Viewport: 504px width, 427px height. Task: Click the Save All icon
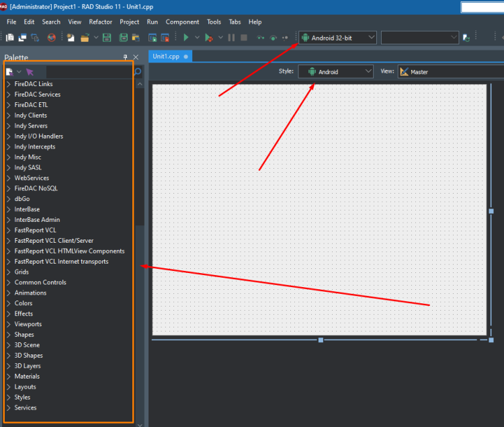124,38
